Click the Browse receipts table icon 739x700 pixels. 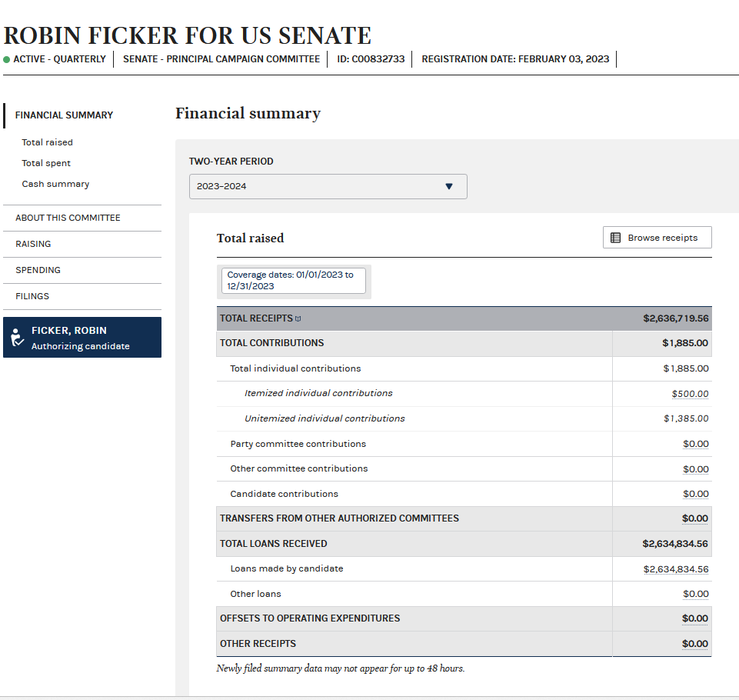tap(614, 237)
